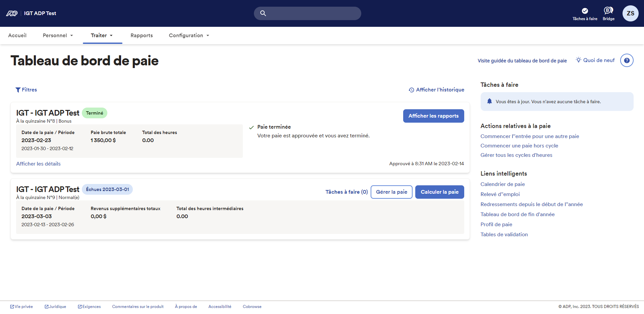644x314 pixels.
Task: Open Accessibilité footer link
Action: pos(220,307)
